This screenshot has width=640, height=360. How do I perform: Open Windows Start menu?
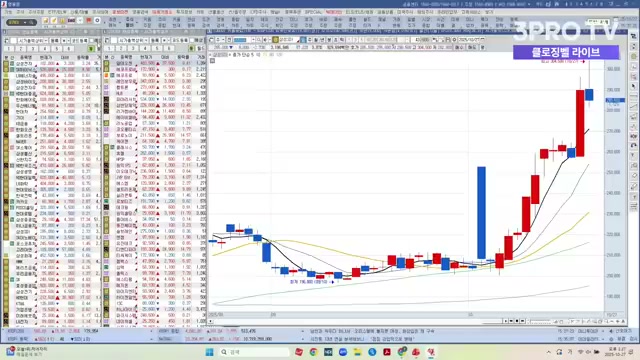210,352
